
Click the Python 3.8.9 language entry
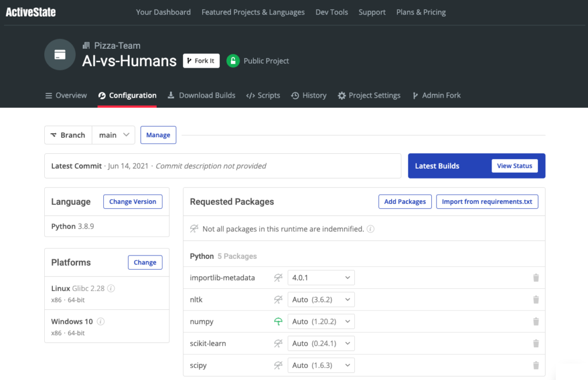pos(73,226)
